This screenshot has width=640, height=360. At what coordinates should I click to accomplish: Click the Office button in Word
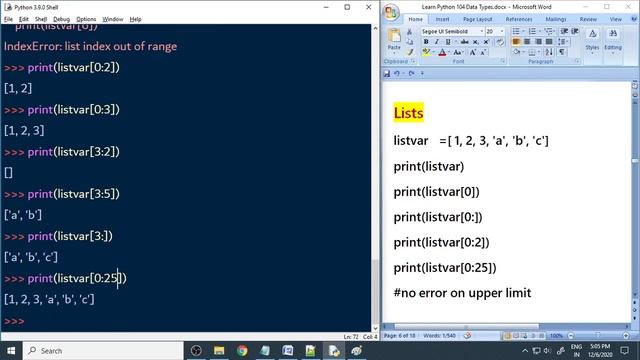click(391, 12)
